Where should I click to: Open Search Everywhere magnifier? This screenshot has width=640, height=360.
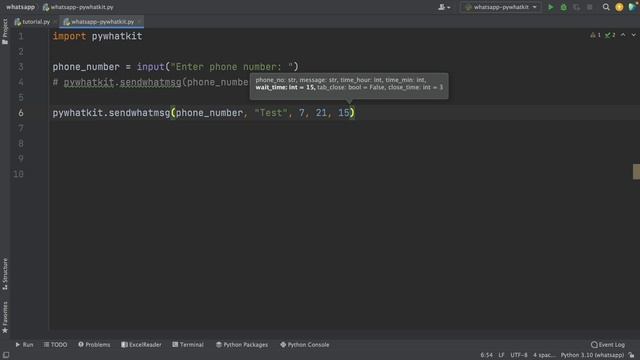coord(606,7)
